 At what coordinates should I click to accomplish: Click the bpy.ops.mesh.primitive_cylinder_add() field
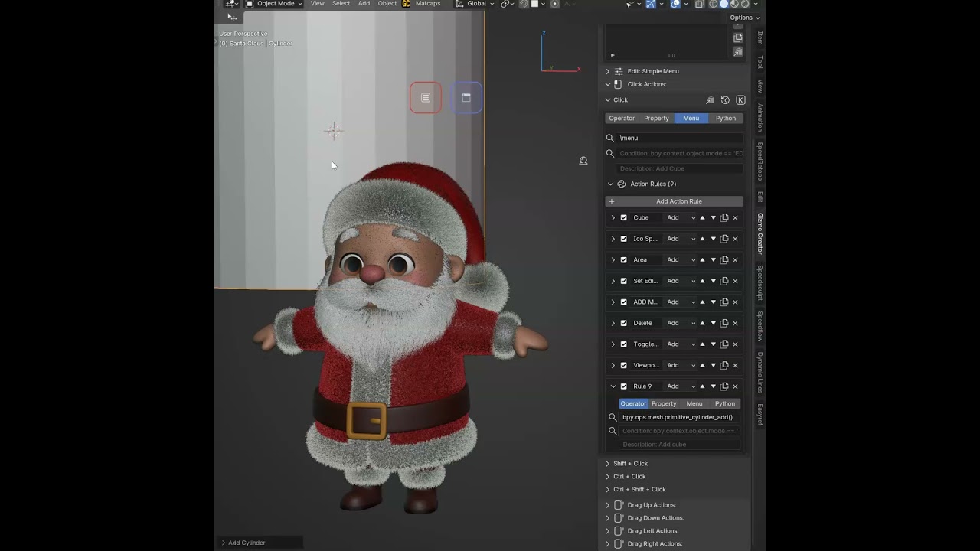(x=678, y=418)
